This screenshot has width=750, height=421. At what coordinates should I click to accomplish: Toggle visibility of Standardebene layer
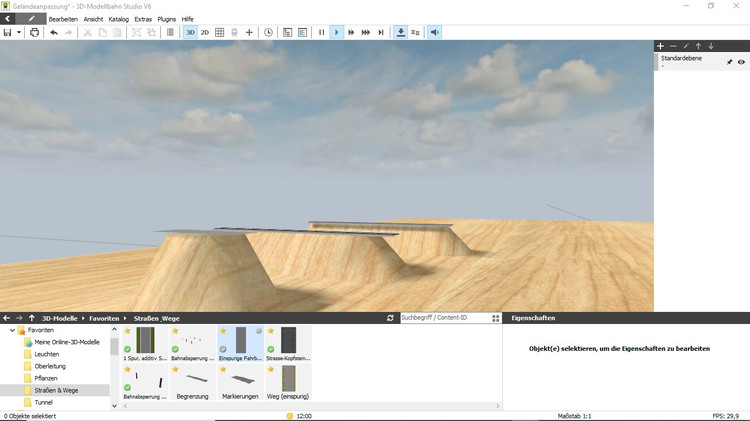click(x=741, y=62)
